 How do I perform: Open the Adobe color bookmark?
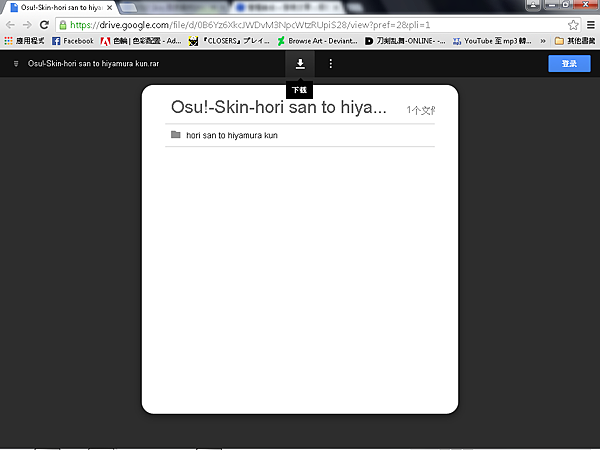pos(141,41)
